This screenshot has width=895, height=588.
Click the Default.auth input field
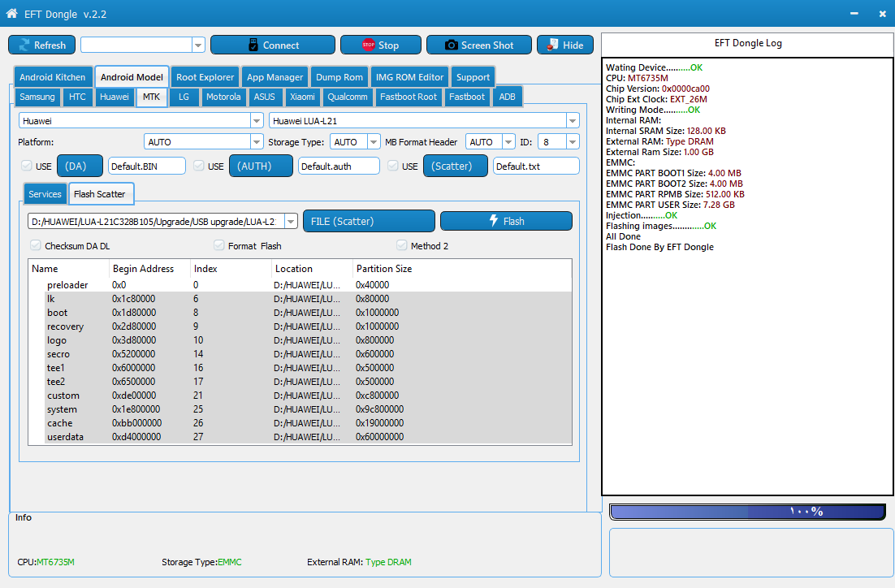pyautogui.click(x=339, y=166)
